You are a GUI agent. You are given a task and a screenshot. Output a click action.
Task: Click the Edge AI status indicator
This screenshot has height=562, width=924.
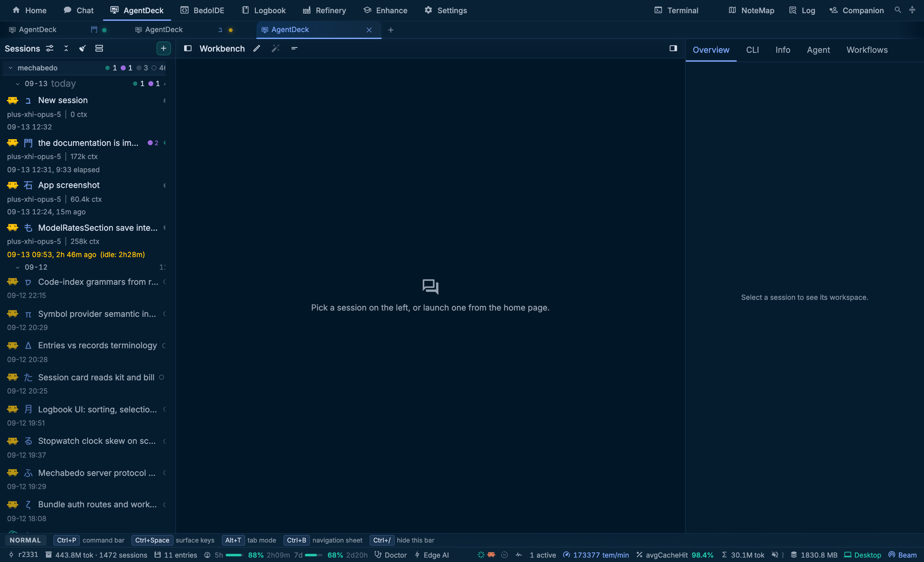coord(432,554)
